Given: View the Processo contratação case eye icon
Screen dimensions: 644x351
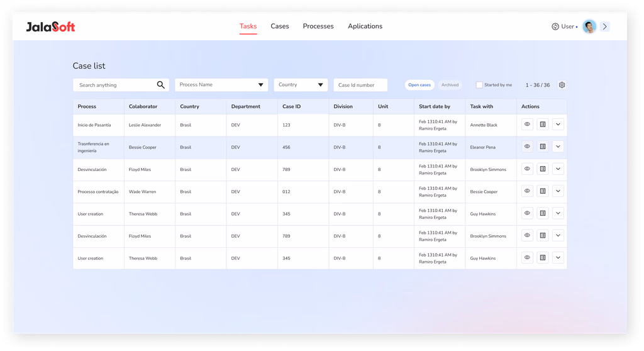Looking at the screenshot, I should [x=527, y=191].
